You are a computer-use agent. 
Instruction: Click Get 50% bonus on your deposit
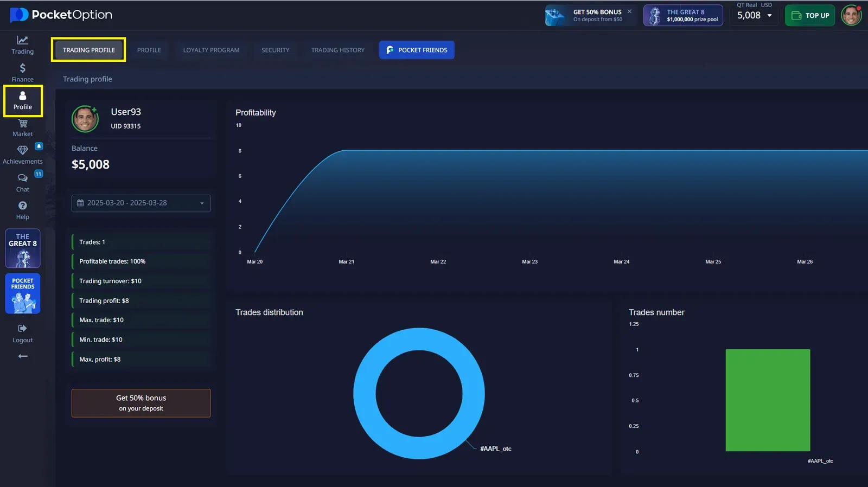click(x=141, y=403)
